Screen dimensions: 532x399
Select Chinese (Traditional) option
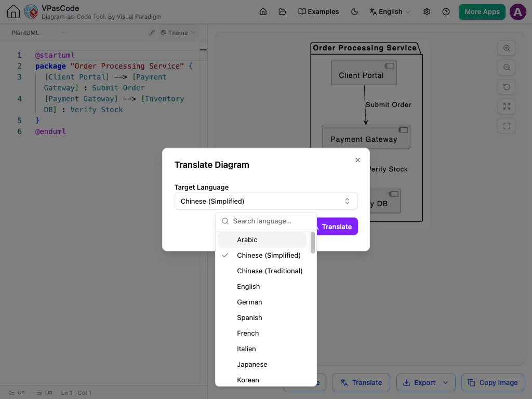[x=262, y=271]
